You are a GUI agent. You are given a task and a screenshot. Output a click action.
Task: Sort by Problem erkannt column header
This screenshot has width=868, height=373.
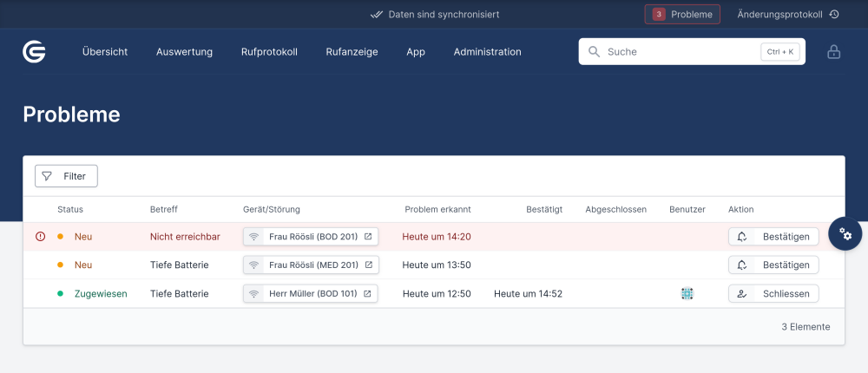click(x=437, y=209)
